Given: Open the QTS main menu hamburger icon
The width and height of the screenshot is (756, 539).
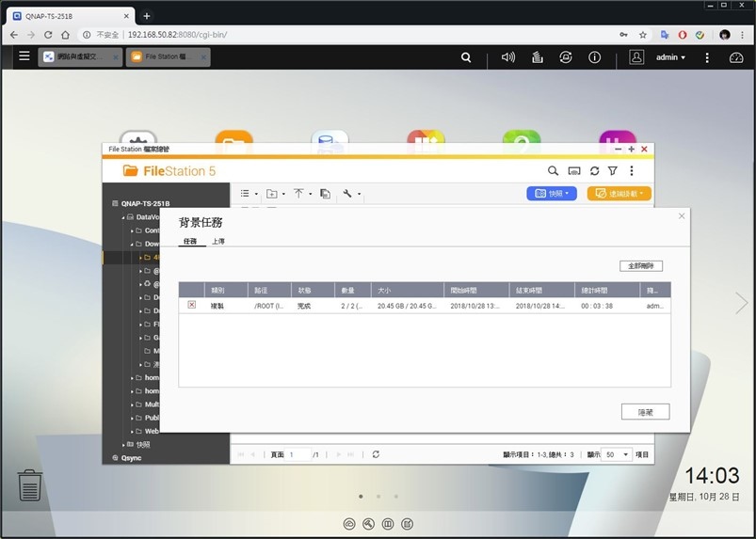Looking at the screenshot, I should pyautogui.click(x=24, y=55).
